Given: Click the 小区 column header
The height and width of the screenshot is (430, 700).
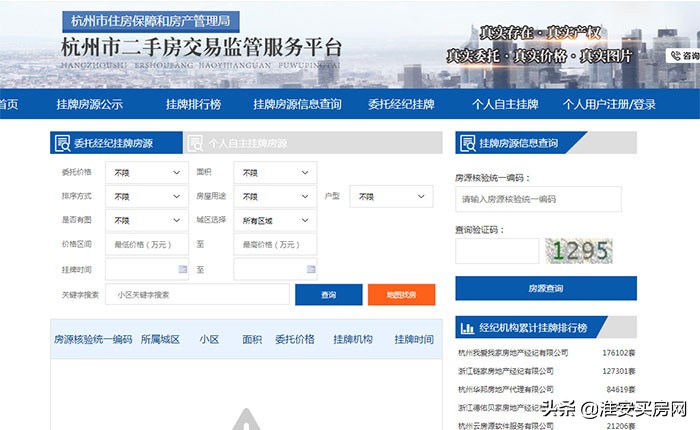Looking at the screenshot, I should (x=209, y=339).
